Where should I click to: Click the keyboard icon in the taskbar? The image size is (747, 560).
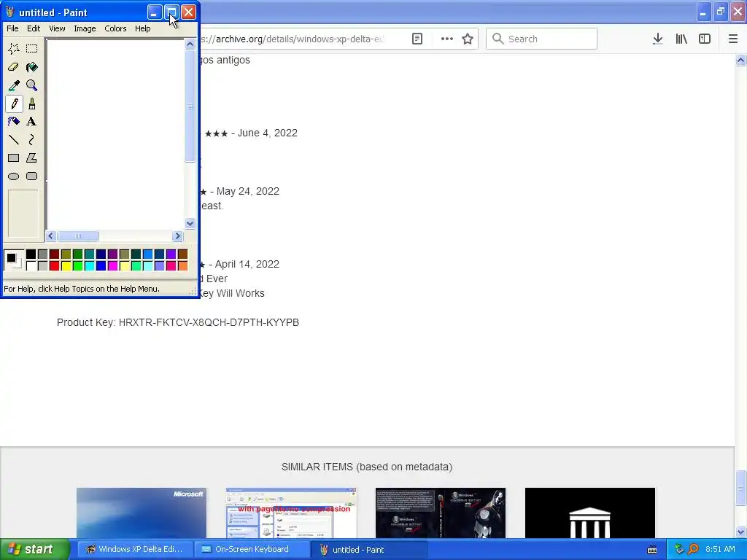click(652, 550)
